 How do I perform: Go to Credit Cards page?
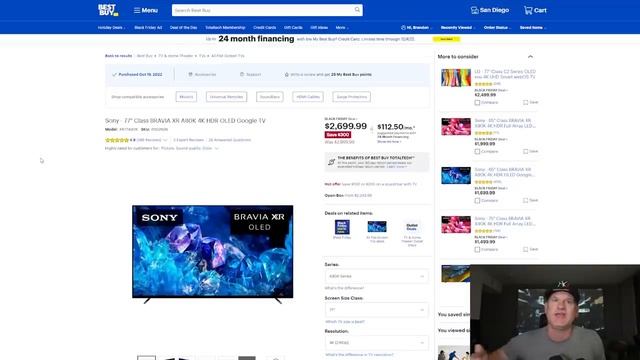(x=264, y=28)
